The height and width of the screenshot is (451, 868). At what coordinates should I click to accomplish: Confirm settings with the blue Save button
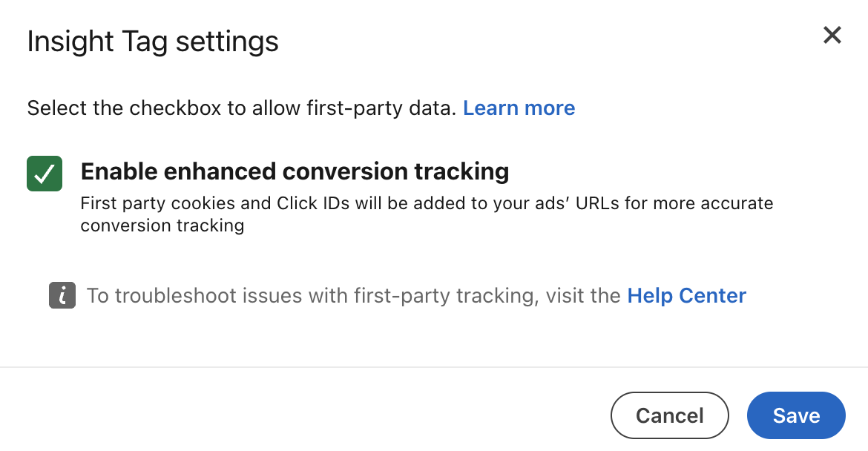795,415
